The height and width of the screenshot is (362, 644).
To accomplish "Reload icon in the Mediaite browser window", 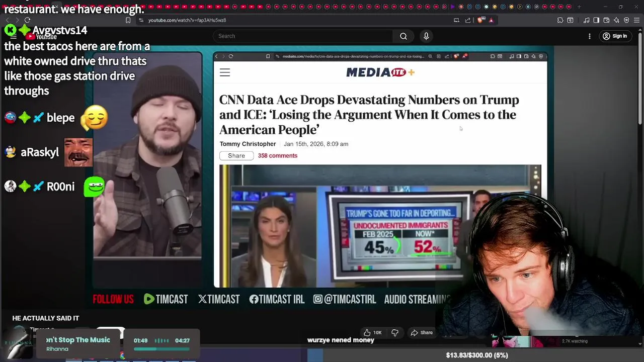I will tap(231, 56).
